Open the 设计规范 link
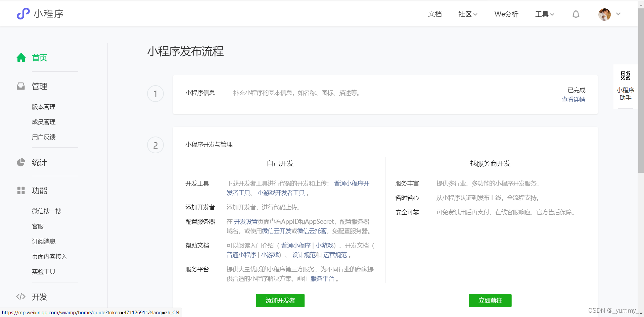The image size is (644, 317). [304, 255]
